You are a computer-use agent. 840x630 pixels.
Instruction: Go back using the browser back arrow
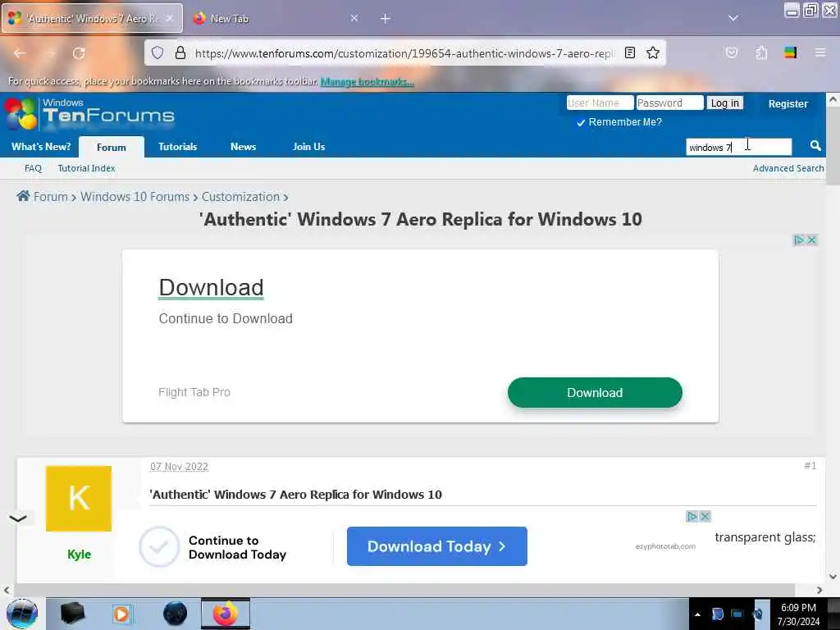tap(20, 53)
